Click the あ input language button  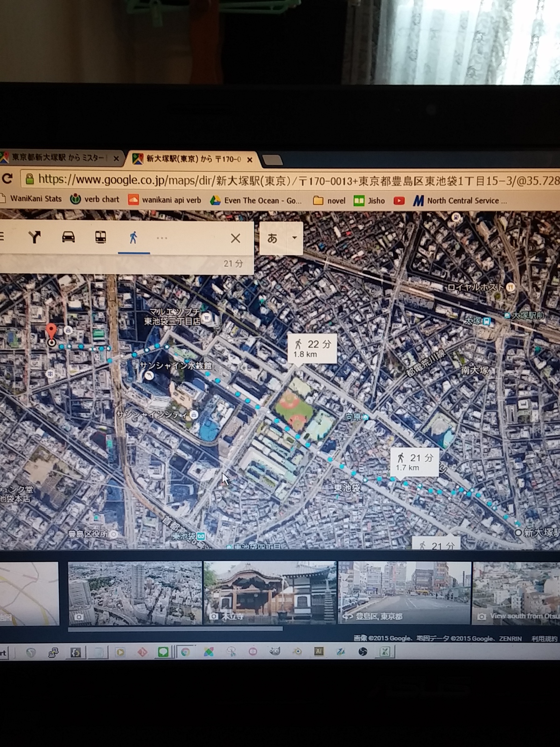click(x=273, y=238)
